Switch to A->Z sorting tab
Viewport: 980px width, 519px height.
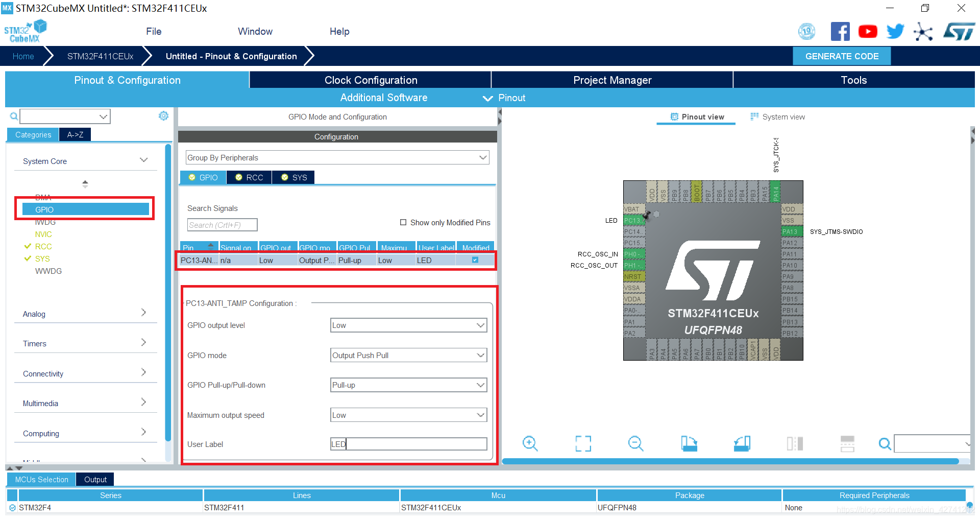(x=75, y=135)
